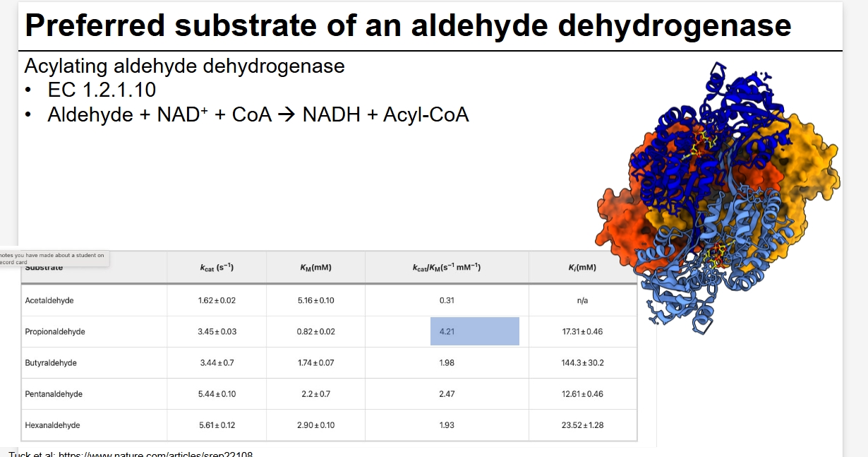This screenshot has width=868, height=457.
Task: Select the Propionaldehyde row label
Action: coord(55,331)
